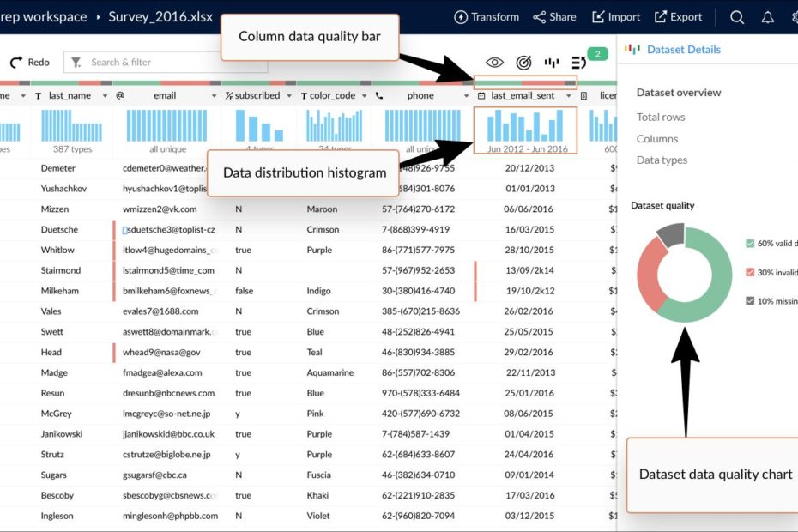Uncheck the 30% invalid data checkbox
Image resolution: width=798 pixels, height=532 pixels.
(x=750, y=272)
